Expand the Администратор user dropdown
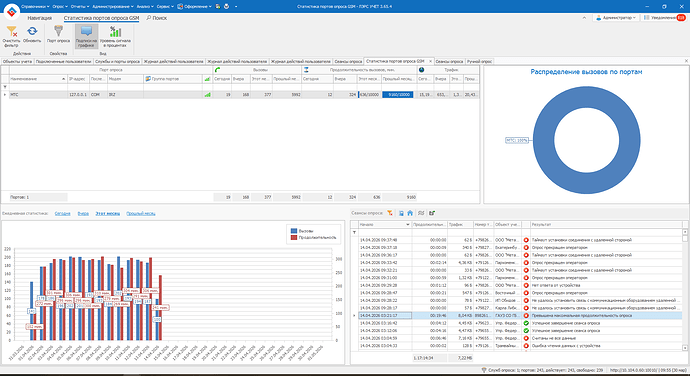690x376 pixels. [616, 18]
